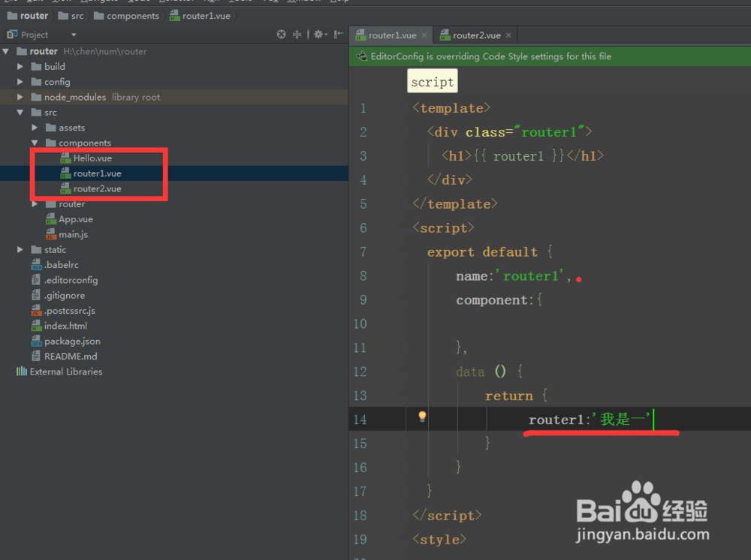Click the main.js file icon
This screenshot has height=560, width=751.
pyautogui.click(x=51, y=234)
